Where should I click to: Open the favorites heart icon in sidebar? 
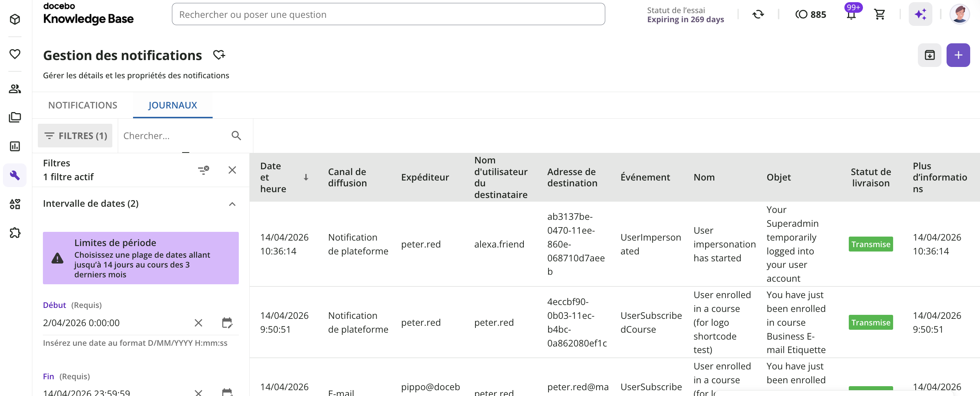(x=15, y=54)
